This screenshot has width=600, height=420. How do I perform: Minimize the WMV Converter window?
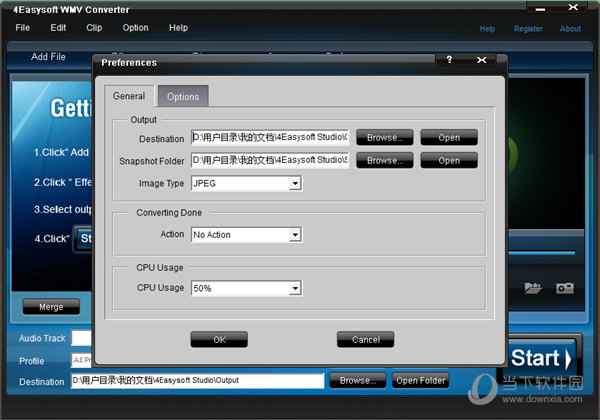coord(540,8)
